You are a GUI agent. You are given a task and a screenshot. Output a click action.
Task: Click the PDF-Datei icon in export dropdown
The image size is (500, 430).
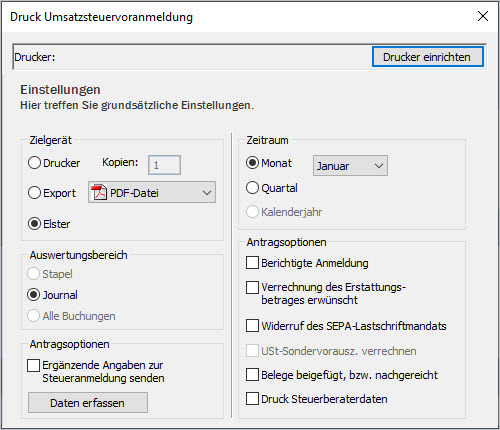point(99,192)
